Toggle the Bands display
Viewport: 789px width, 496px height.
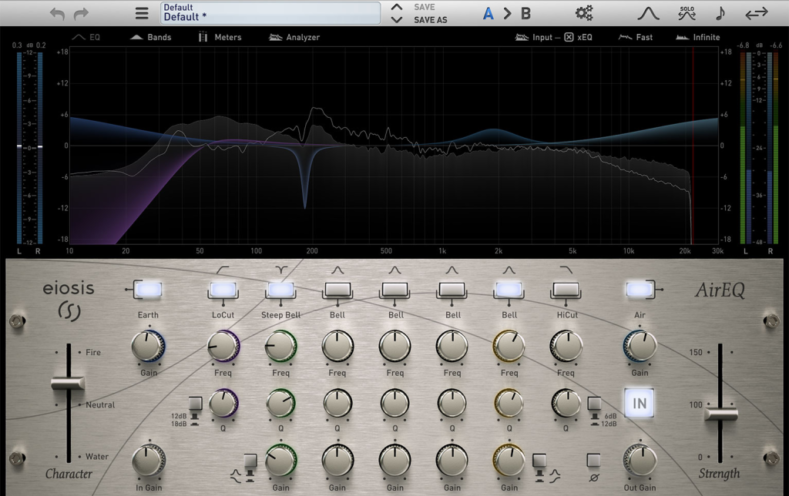(x=151, y=37)
